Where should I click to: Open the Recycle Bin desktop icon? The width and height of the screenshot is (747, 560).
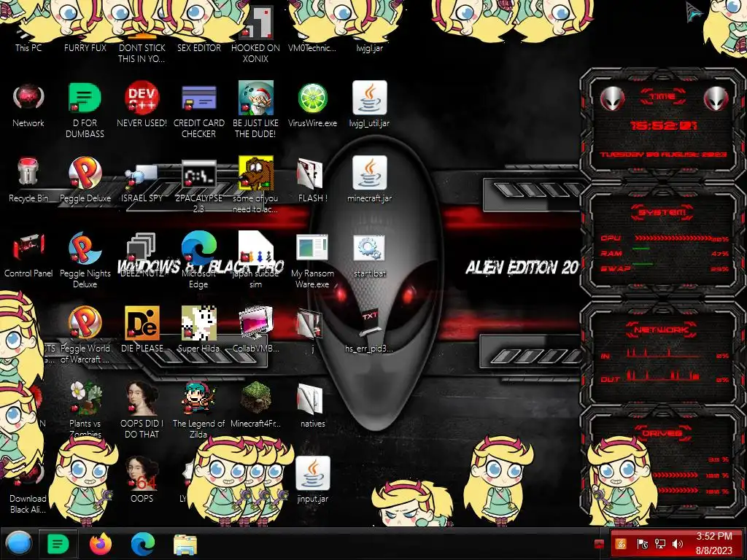click(x=28, y=172)
